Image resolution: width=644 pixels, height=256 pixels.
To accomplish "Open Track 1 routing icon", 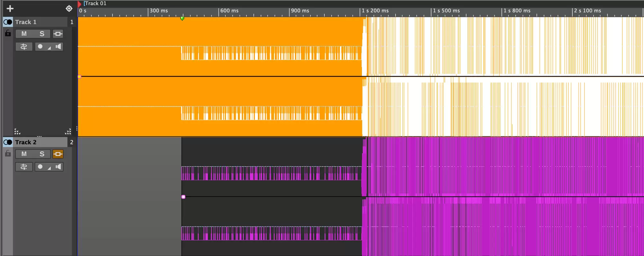I will [x=24, y=47].
